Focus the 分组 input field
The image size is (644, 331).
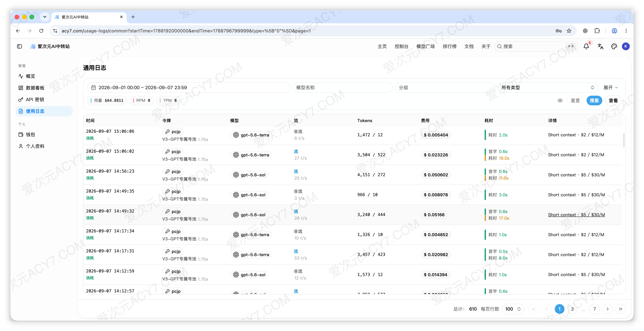(445, 88)
